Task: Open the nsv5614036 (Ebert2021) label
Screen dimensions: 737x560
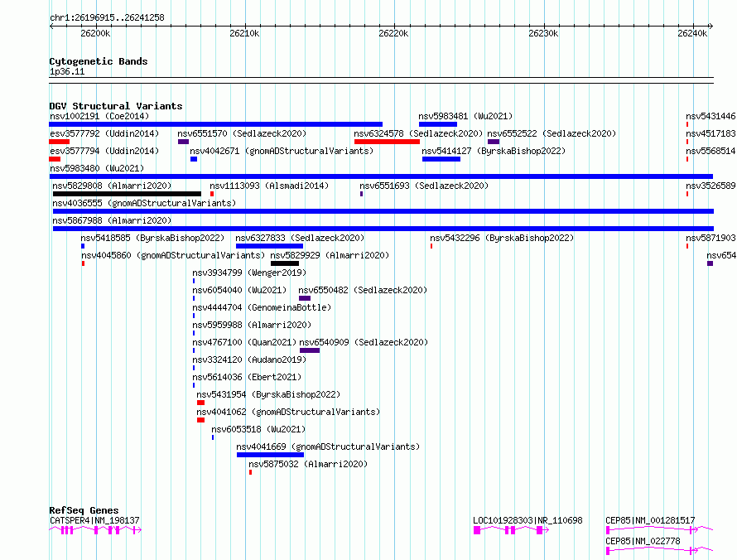Action: tap(247, 377)
